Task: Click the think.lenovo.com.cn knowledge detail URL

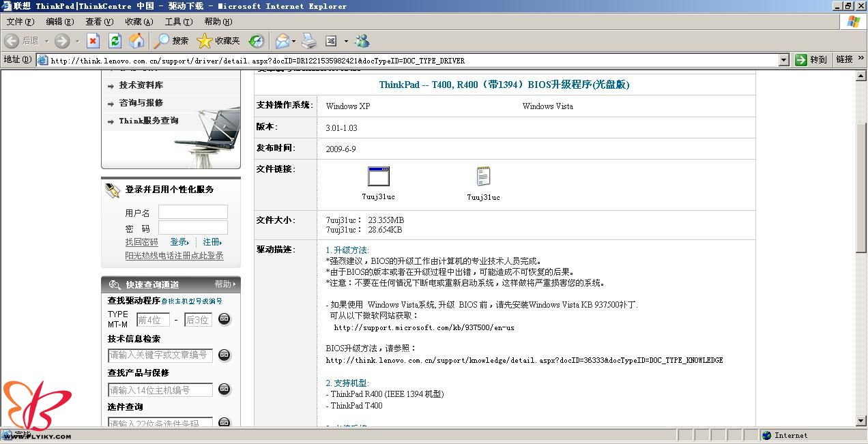Action: (524, 360)
